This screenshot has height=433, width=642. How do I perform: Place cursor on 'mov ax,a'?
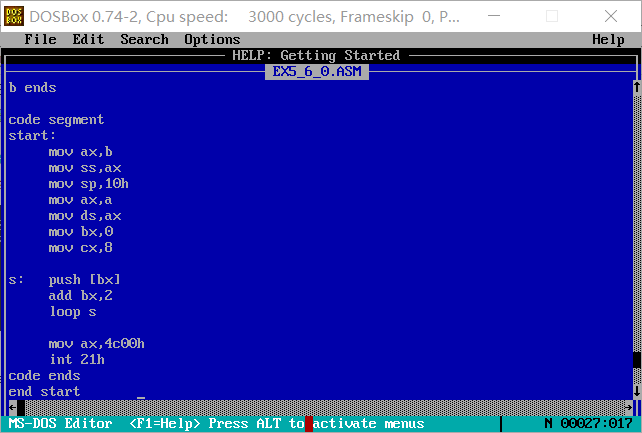80,200
